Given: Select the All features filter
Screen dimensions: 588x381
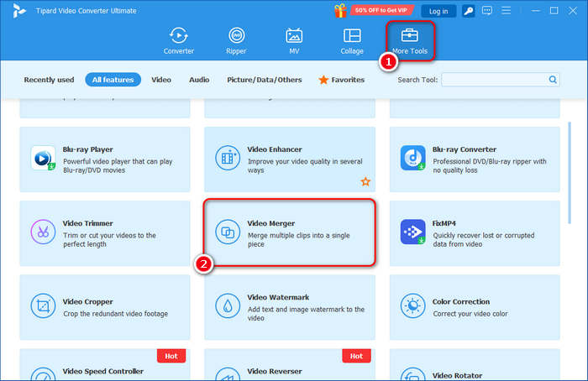Looking at the screenshot, I should point(113,80).
